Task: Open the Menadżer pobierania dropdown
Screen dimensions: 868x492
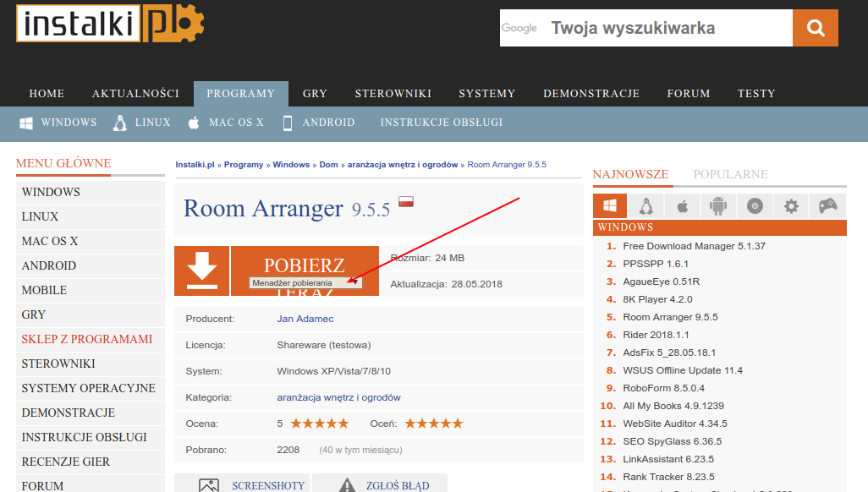Action: [305, 283]
